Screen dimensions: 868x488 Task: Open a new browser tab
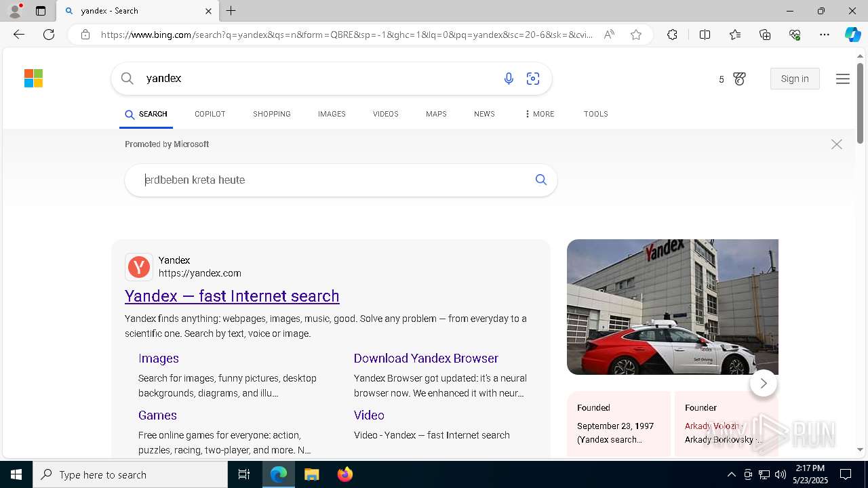coord(231,11)
